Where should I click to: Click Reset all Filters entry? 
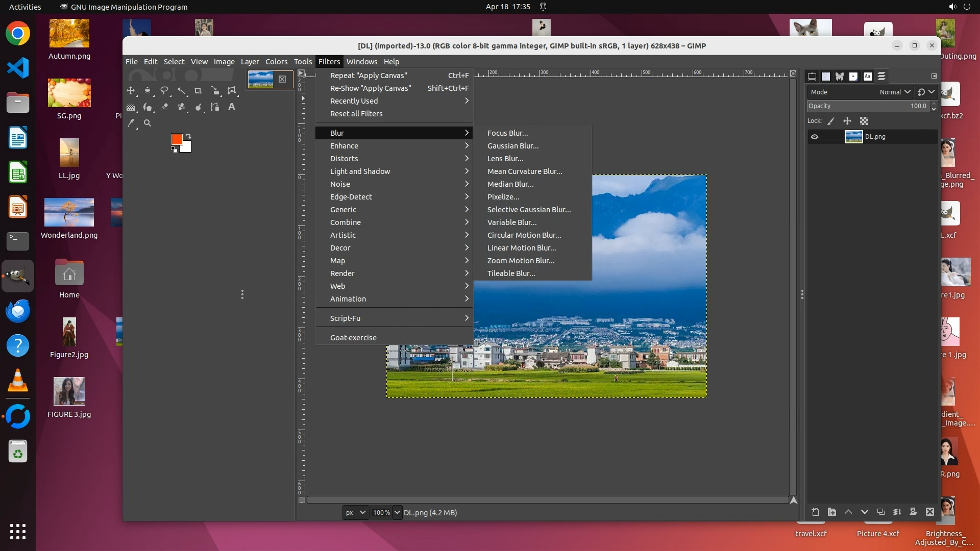pyautogui.click(x=356, y=114)
